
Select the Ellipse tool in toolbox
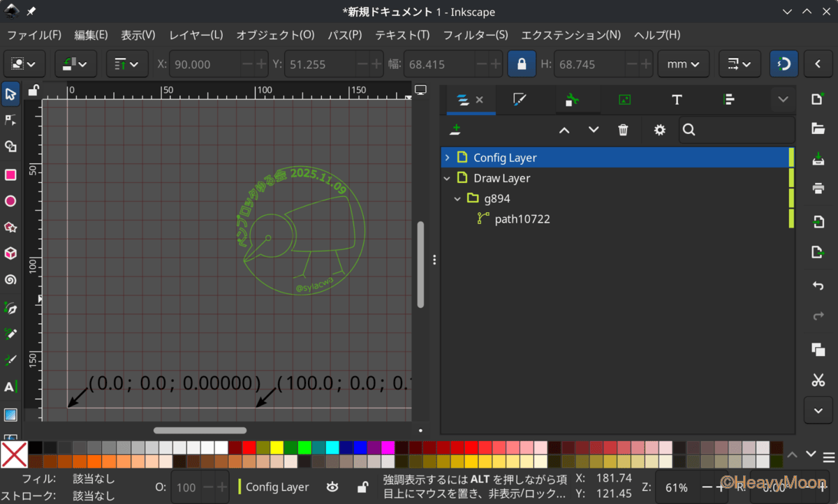coord(10,201)
